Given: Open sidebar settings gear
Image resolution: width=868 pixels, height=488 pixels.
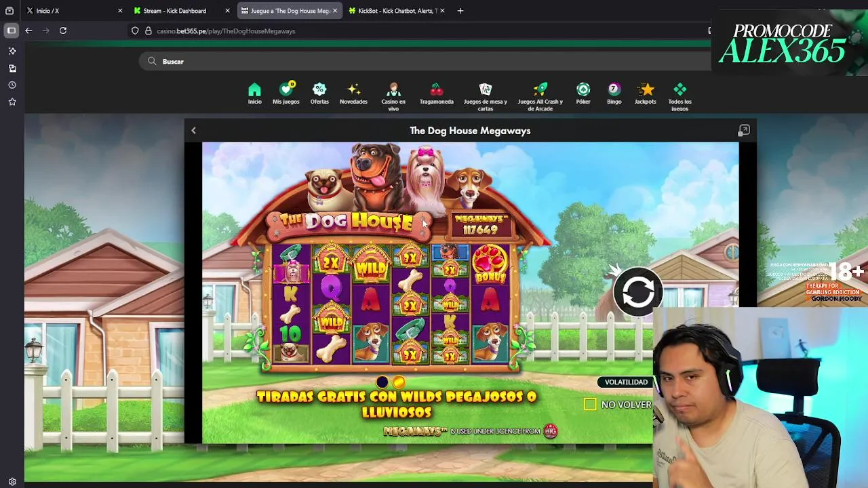Looking at the screenshot, I should coord(12,481).
